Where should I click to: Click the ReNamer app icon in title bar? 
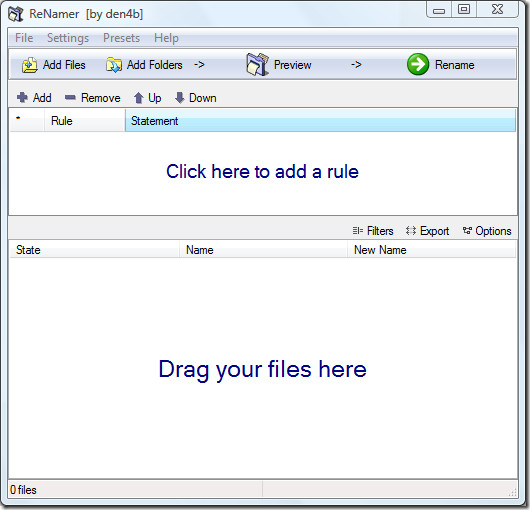[16, 14]
